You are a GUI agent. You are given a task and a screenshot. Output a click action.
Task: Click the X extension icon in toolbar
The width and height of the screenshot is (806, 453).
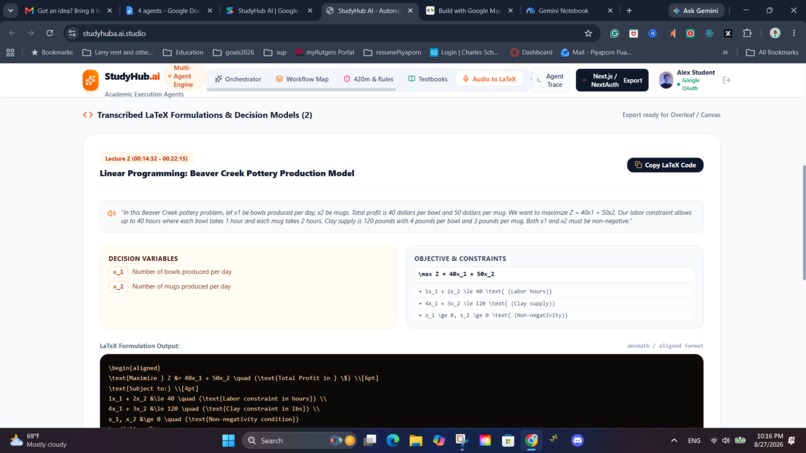[x=728, y=33]
